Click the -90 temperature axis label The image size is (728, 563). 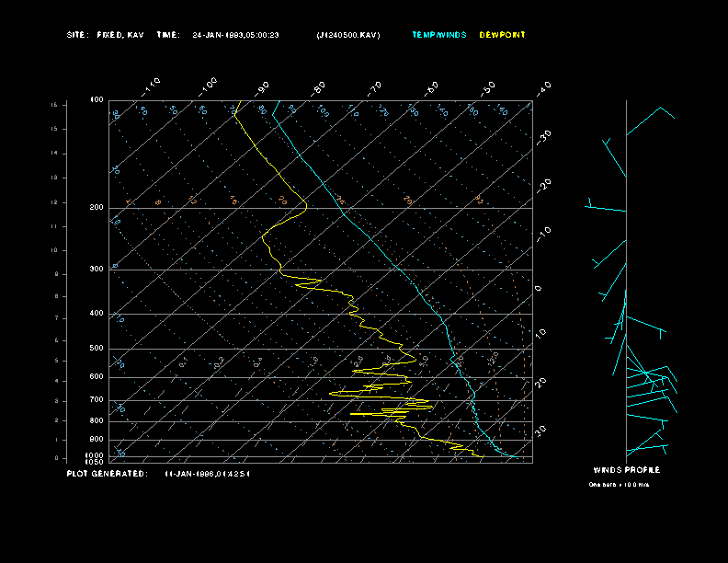pyautogui.click(x=262, y=88)
